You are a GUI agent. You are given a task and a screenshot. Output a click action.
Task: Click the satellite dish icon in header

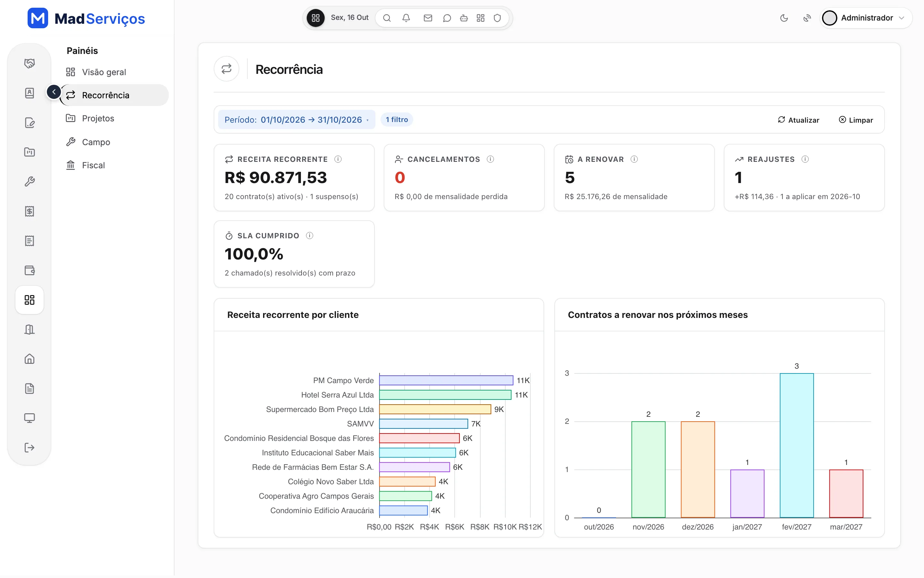pyautogui.click(x=807, y=18)
